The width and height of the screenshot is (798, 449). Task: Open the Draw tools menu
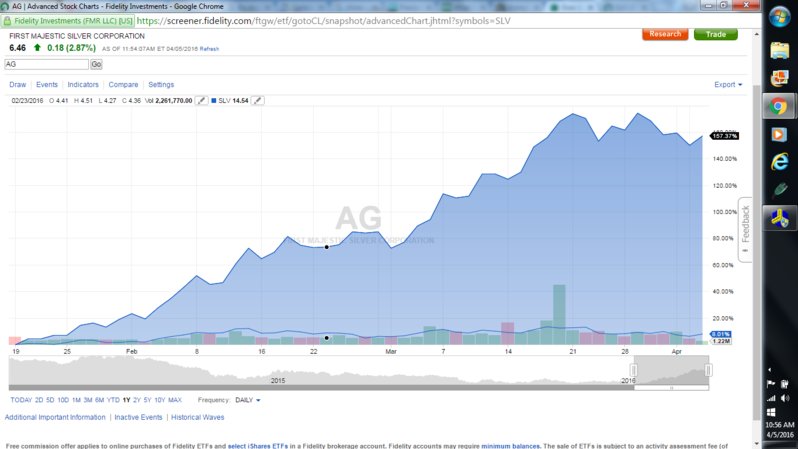click(18, 85)
